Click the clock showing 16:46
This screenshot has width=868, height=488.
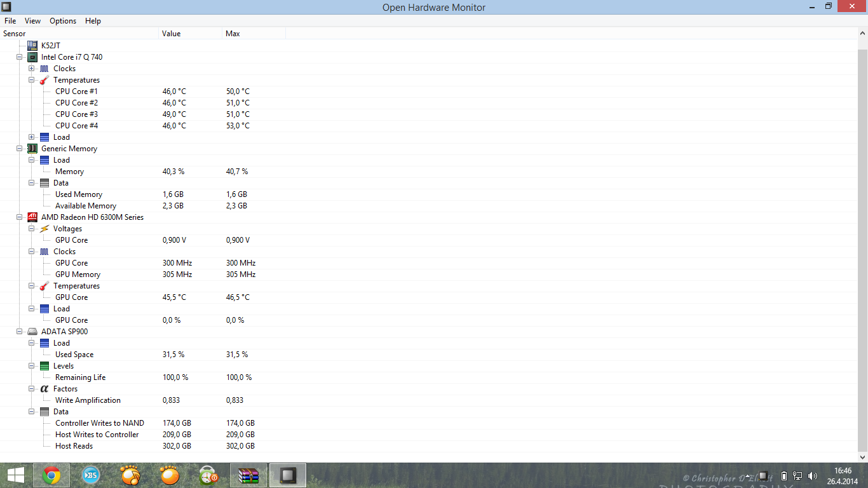tap(843, 471)
